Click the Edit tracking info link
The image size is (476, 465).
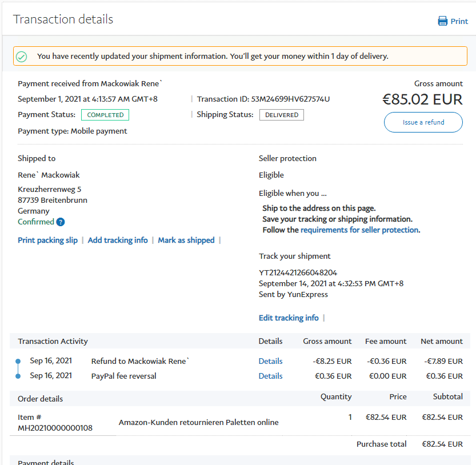289,318
